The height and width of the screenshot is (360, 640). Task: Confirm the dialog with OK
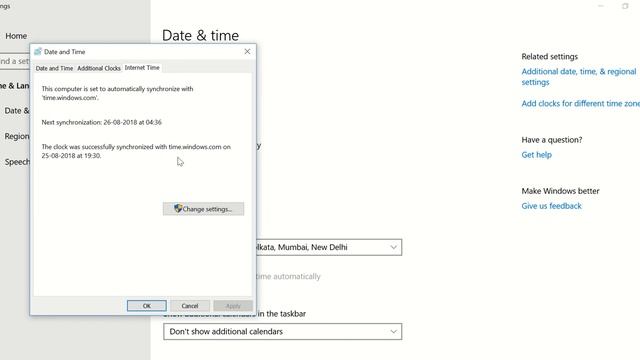(147, 306)
